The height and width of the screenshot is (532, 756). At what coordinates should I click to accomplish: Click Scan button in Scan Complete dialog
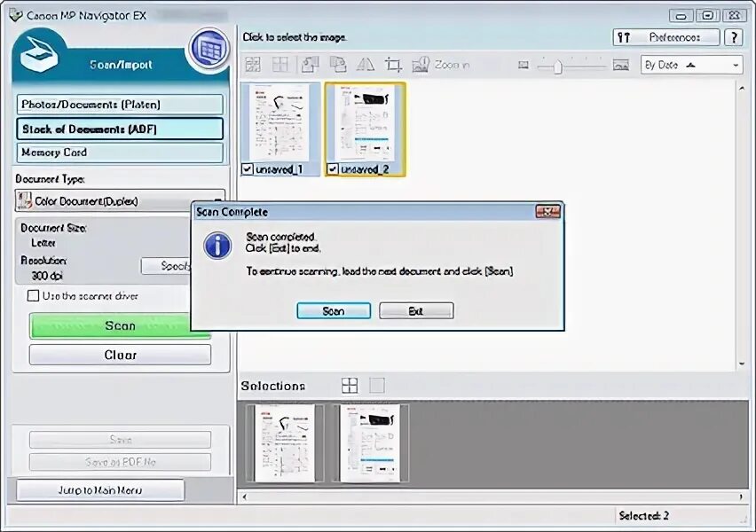coord(334,311)
